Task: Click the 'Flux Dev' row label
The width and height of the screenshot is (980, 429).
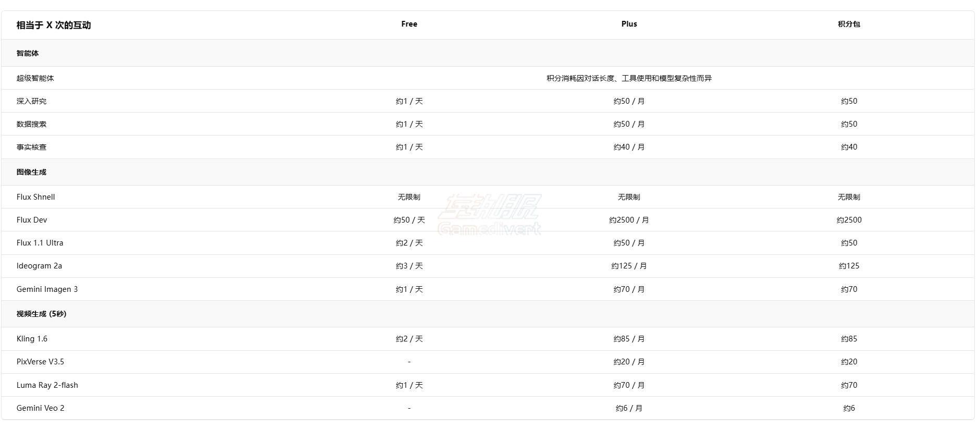Action: tap(32, 220)
